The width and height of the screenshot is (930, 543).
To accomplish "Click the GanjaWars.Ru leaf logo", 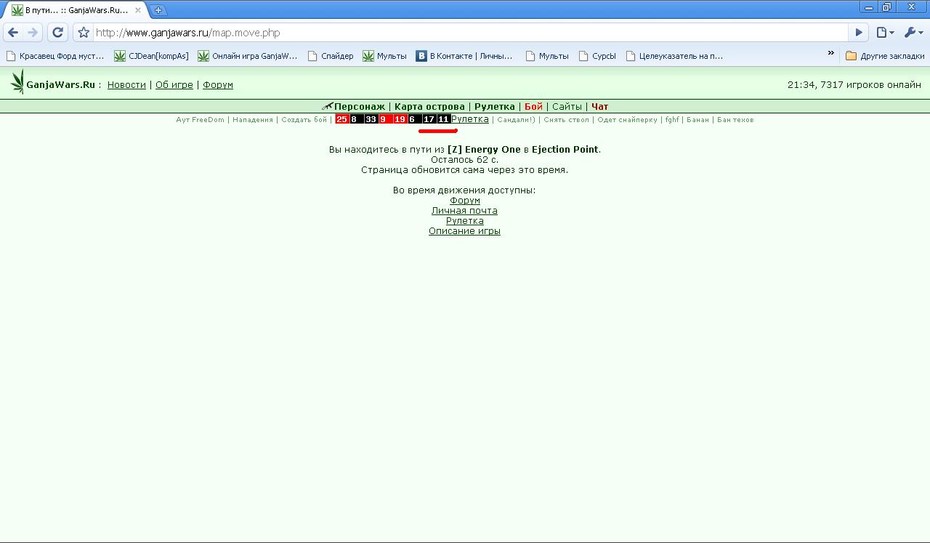I will [18, 82].
